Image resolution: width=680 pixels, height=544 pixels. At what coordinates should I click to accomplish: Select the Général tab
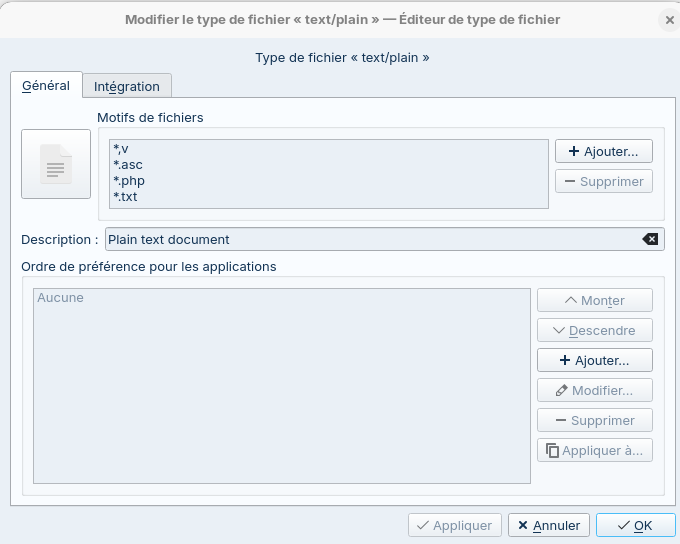46,86
